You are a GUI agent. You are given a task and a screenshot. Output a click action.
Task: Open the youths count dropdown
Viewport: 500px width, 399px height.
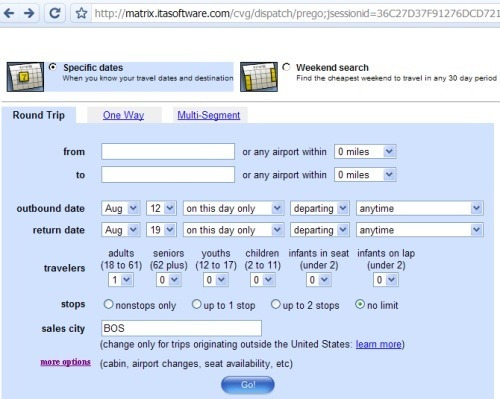(216, 280)
